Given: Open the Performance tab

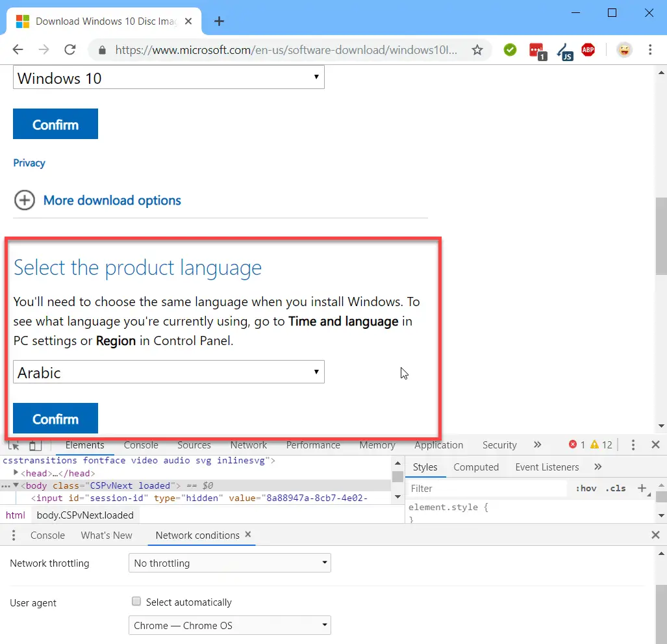Looking at the screenshot, I should coord(313,445).
